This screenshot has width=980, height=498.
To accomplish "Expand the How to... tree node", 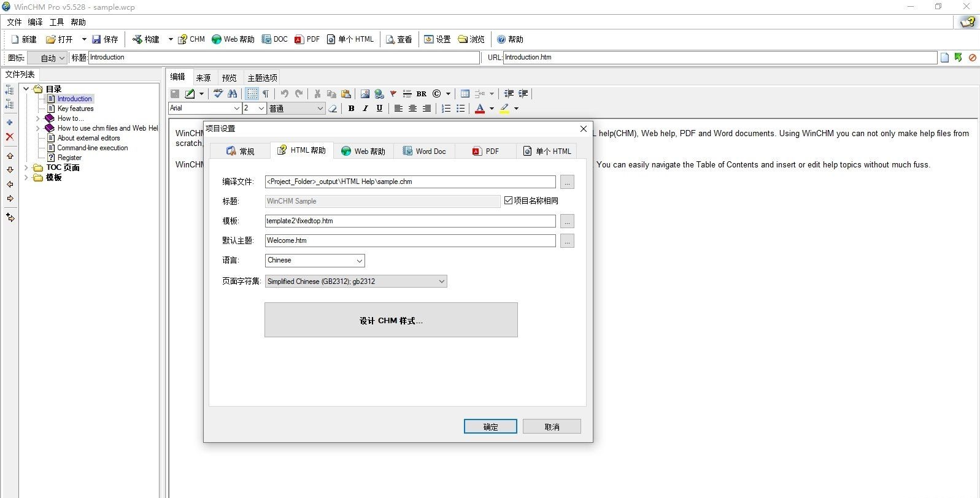I will [x=37, y=118].
